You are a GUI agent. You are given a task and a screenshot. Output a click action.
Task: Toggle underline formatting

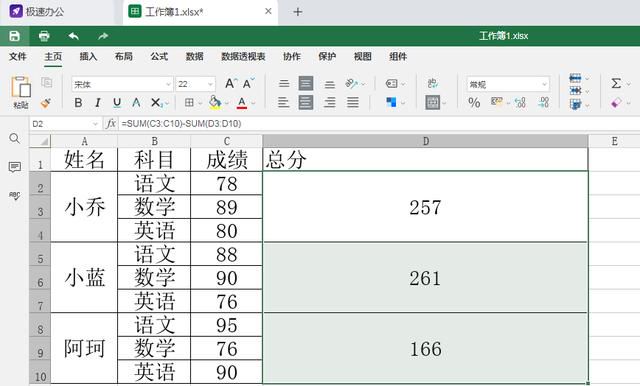(117, 102)
